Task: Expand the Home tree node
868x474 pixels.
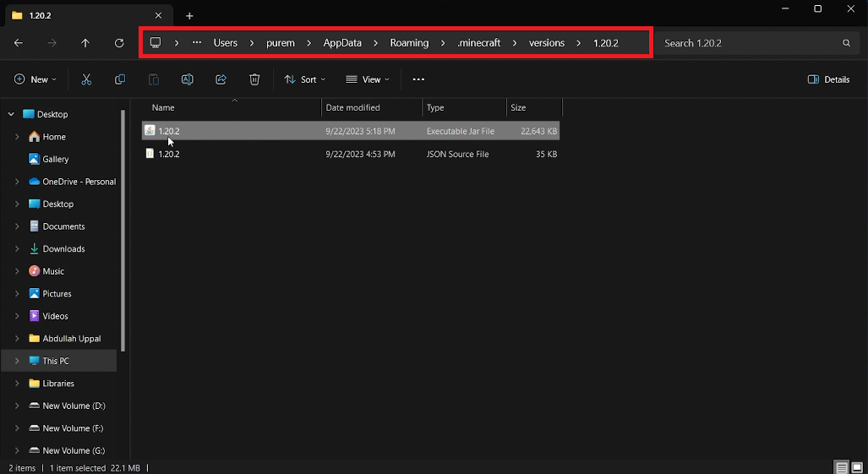Action: coord(17,137)
